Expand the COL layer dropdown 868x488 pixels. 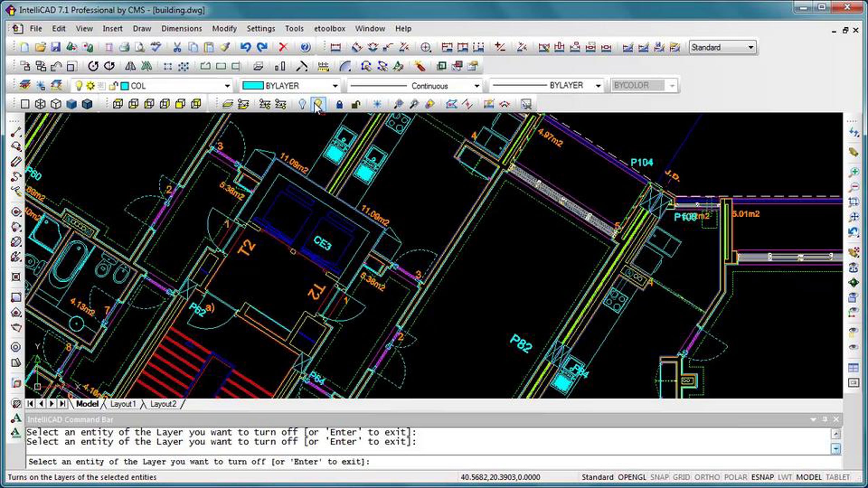click(227, 86)
